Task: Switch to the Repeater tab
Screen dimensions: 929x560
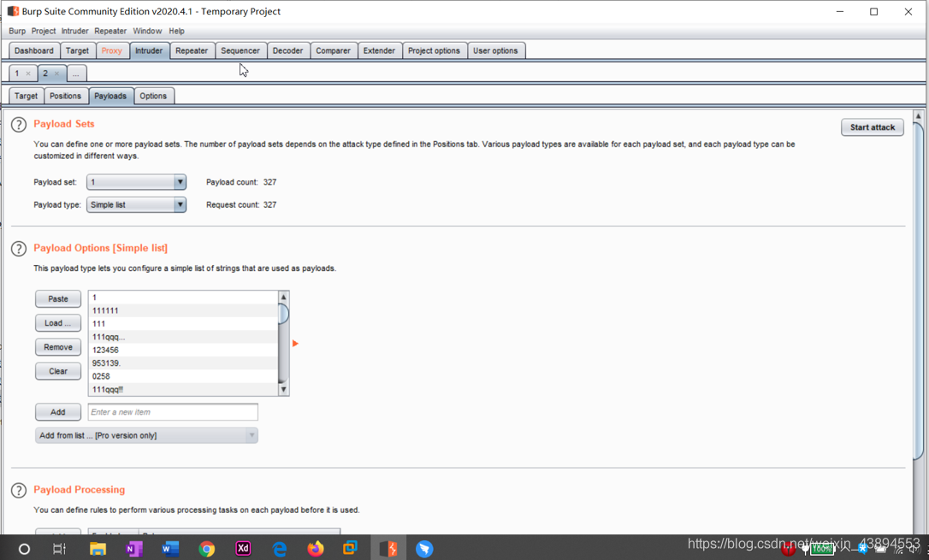Action: 192,51
